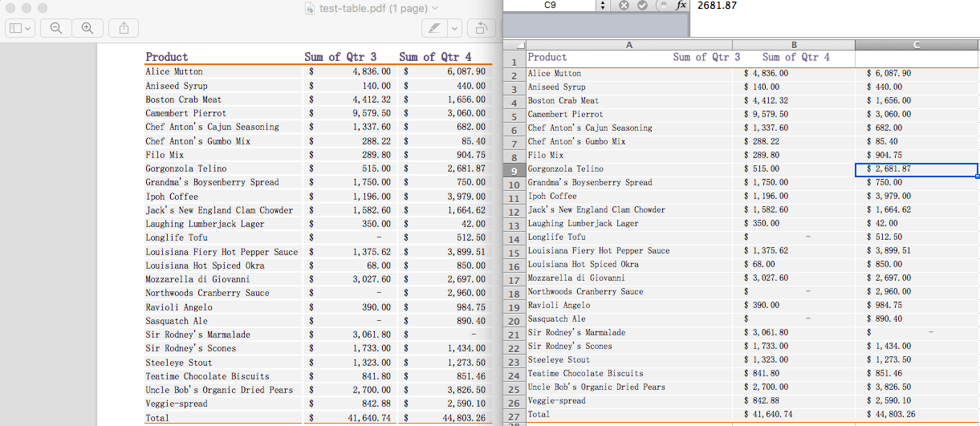
Task: Click 'Product' header in the PDF
Action: click(167, 57)
